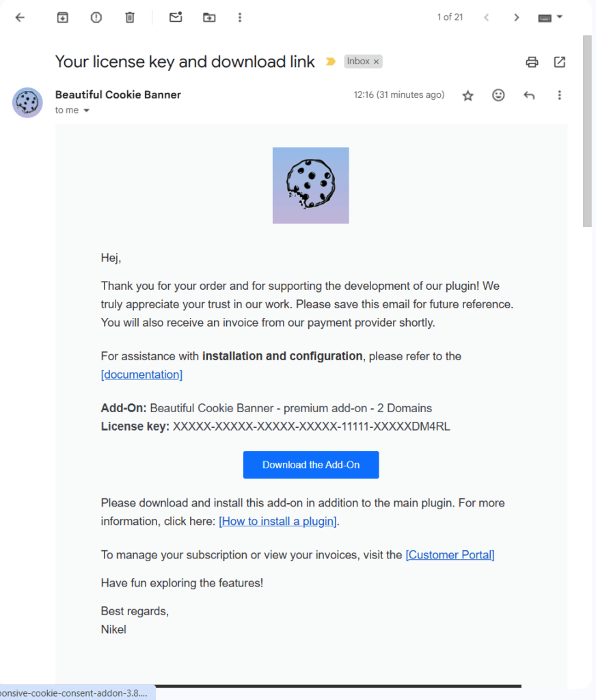Image resolution: width=596 pixels, height=700 pixels.
Task: Go back to the inbox list
Action: (x=20, y=17)
